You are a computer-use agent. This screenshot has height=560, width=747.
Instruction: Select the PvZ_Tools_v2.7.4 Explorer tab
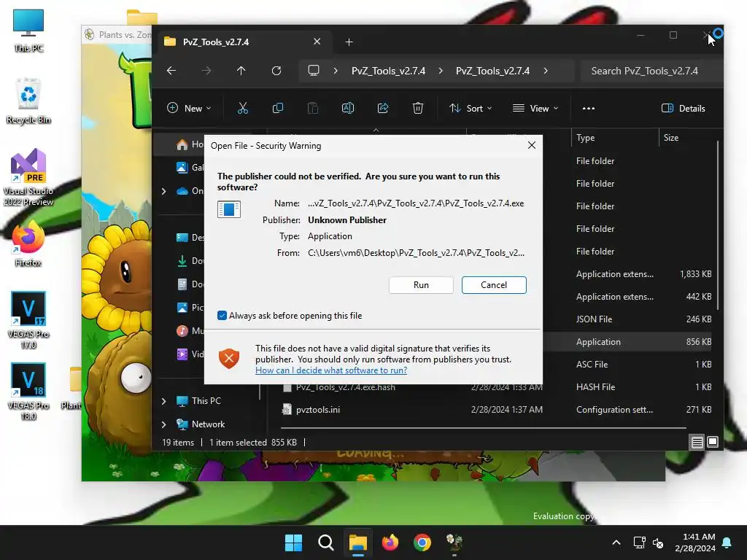(x=244, y=42)
